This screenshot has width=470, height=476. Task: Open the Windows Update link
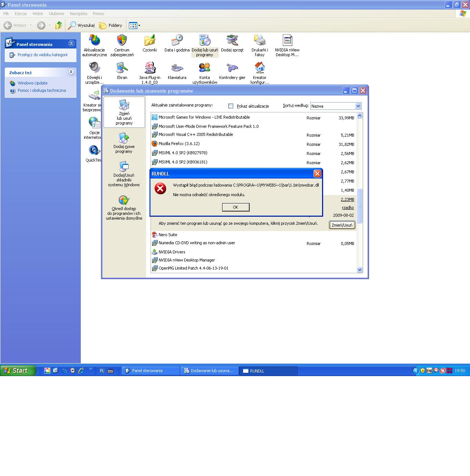[33, 83]
